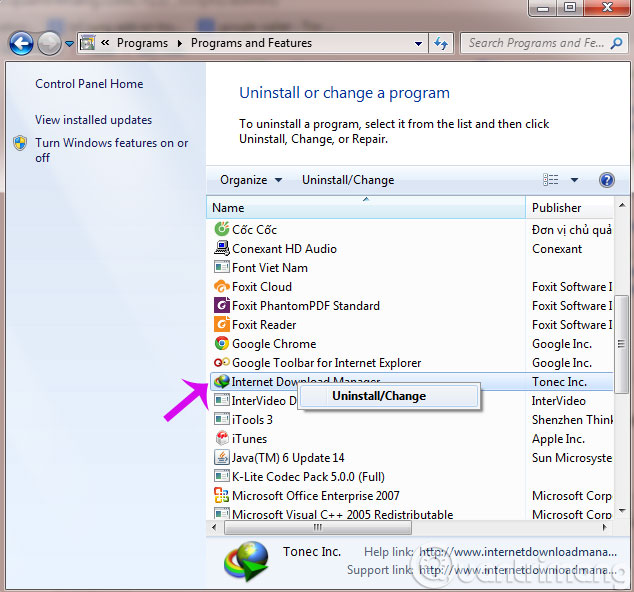Image resolution: width=634 pixels, height=592 pixels.
Task: Click the horizontal scrollbar thumb
Action: coord(318,527)
